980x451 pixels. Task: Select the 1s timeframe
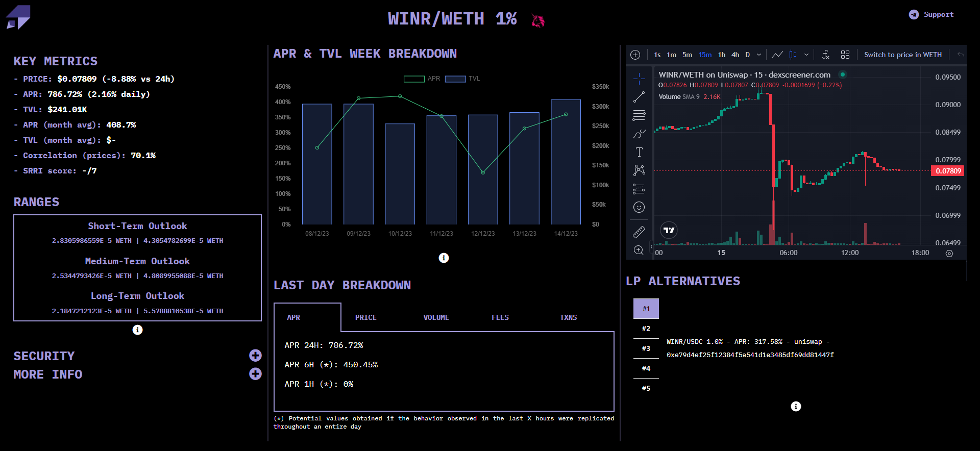[657, 55]
